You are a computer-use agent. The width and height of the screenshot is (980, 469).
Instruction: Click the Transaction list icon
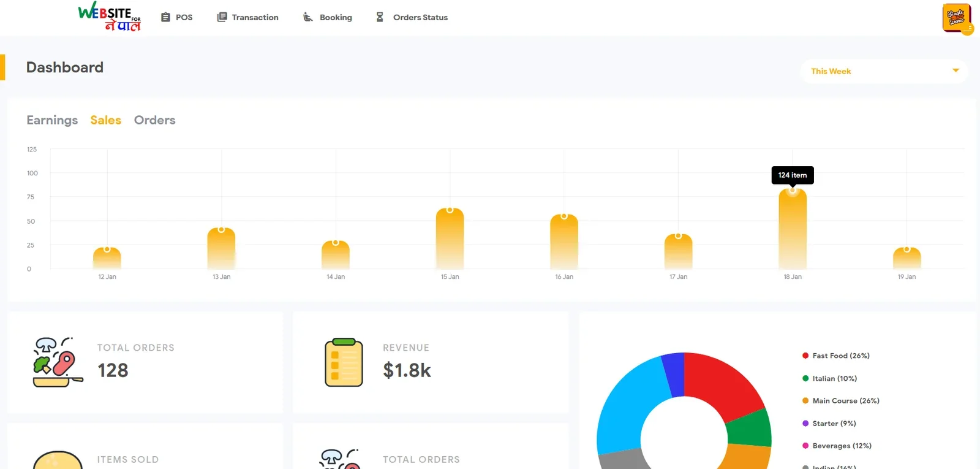click(x=222, y=17)
